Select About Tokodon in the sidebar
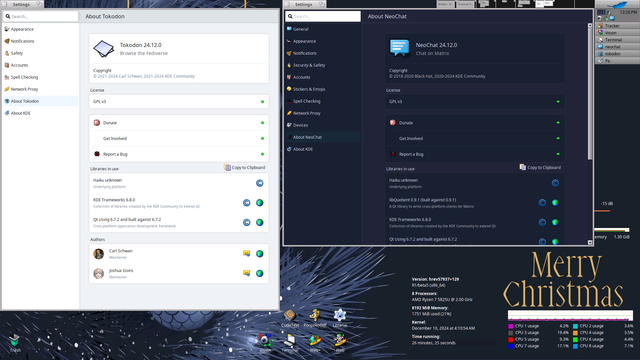This screenshot has height=360, width=640. 40,101
